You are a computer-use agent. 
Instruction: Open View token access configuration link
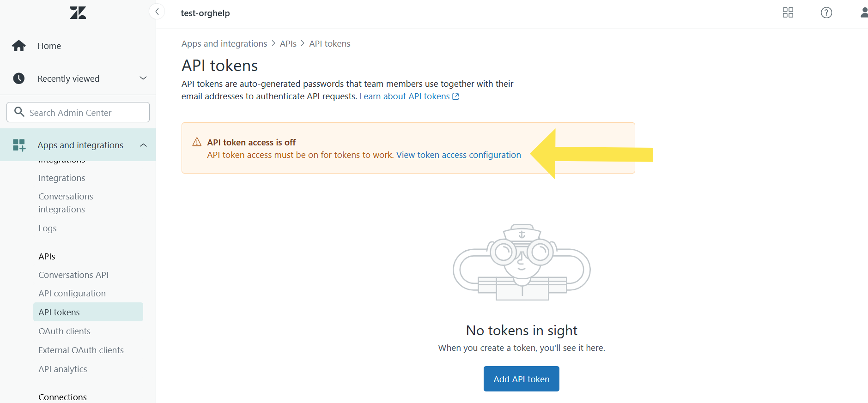458,155
